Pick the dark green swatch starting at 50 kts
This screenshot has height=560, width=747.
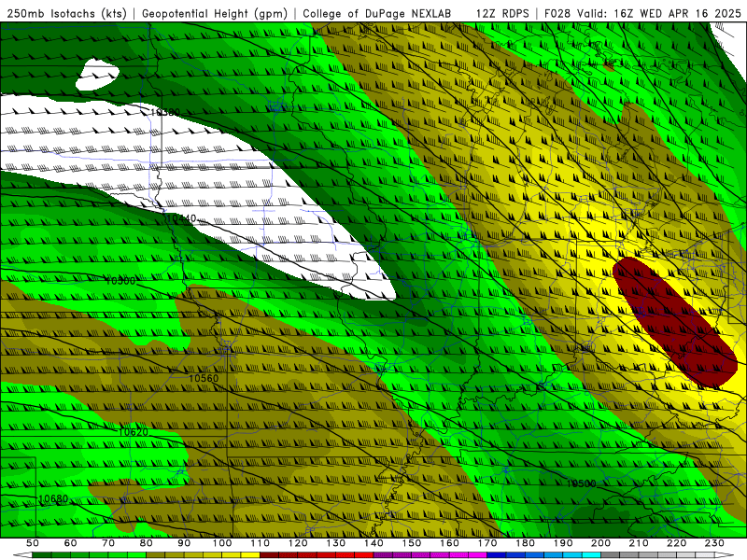[42, 555]
